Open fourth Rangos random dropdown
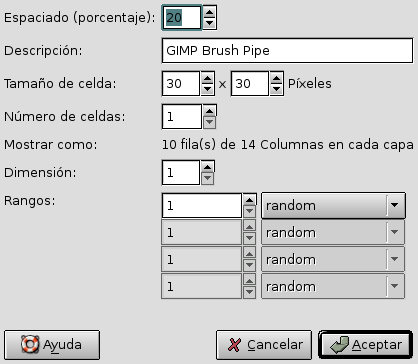 [x=333, y=286]
